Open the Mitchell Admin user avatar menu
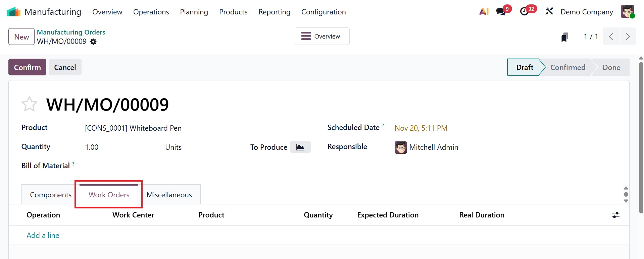The width and height of the screenshot is (644, 259). click(x=627, y=12)
